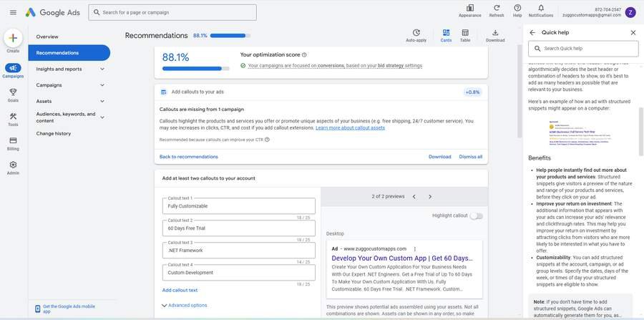This screenshot has width=644, height=320.
Task: Toggle the Highlight callout switch
Action: (x=477, y=215)
